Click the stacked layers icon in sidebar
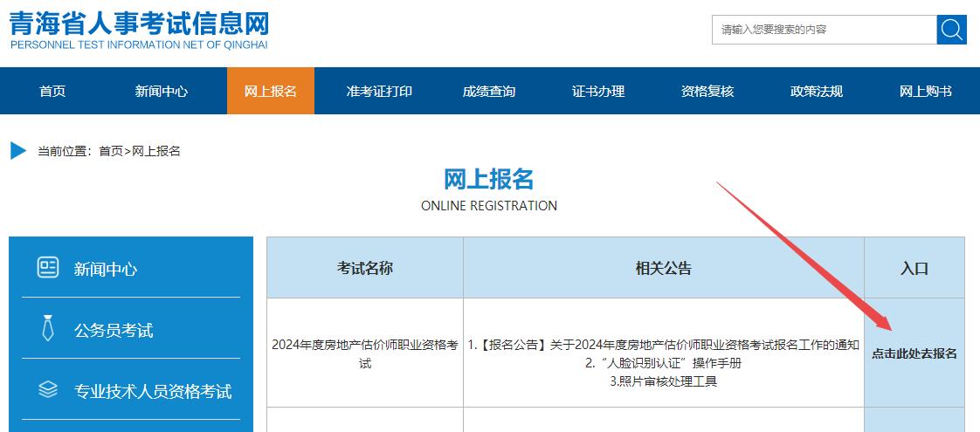This screenshot has width=980, height=432. coord(48,390)
